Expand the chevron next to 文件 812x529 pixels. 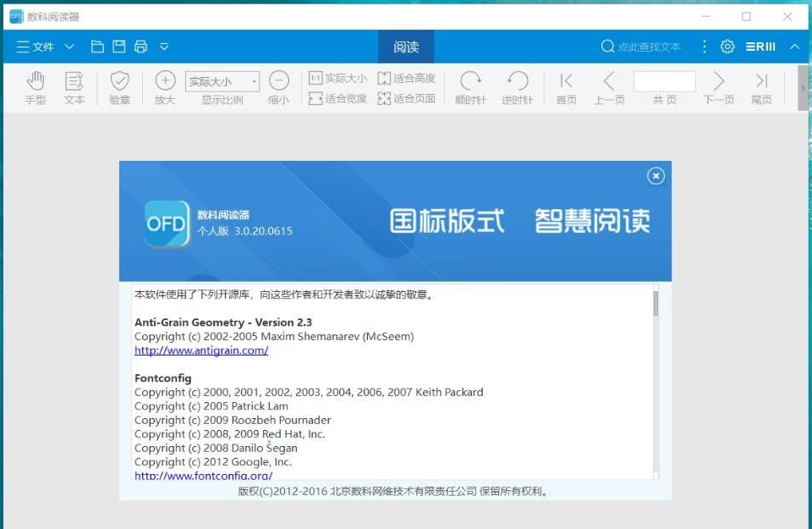(69, 47)
